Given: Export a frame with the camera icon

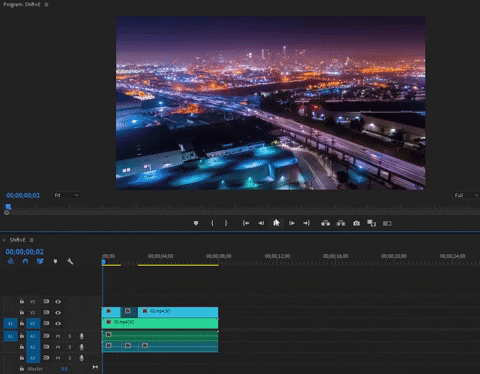Looking at the screenshot, I should 356,223.
